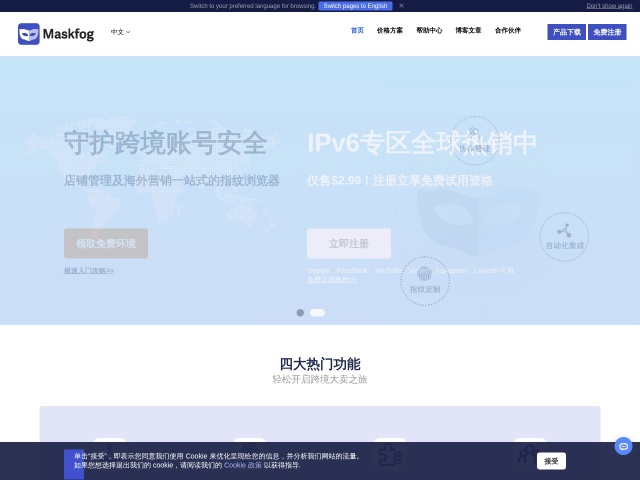The width and height of the screenshot is (640, 480).
Task: Open 合作伙伴 partners page
Action: point(508,30)
